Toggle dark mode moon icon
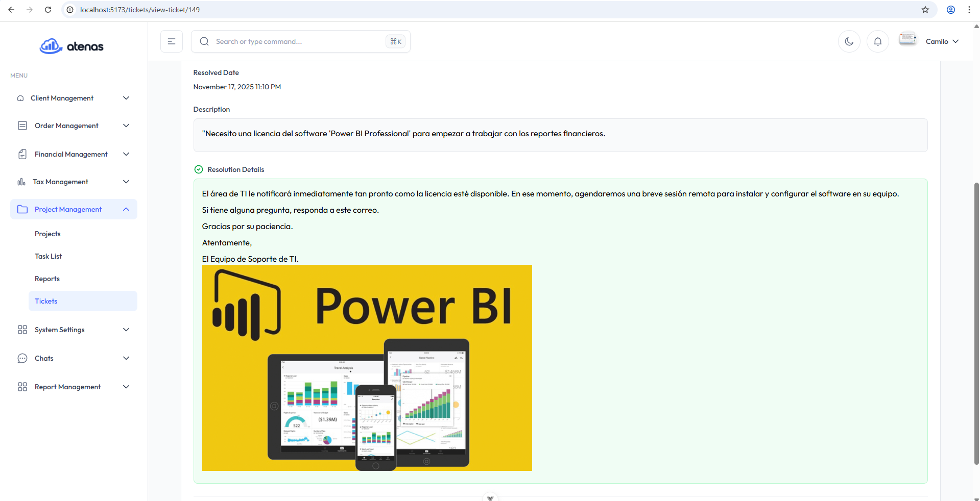This screenshot has width=980, height=501. (x=849, y=41)
